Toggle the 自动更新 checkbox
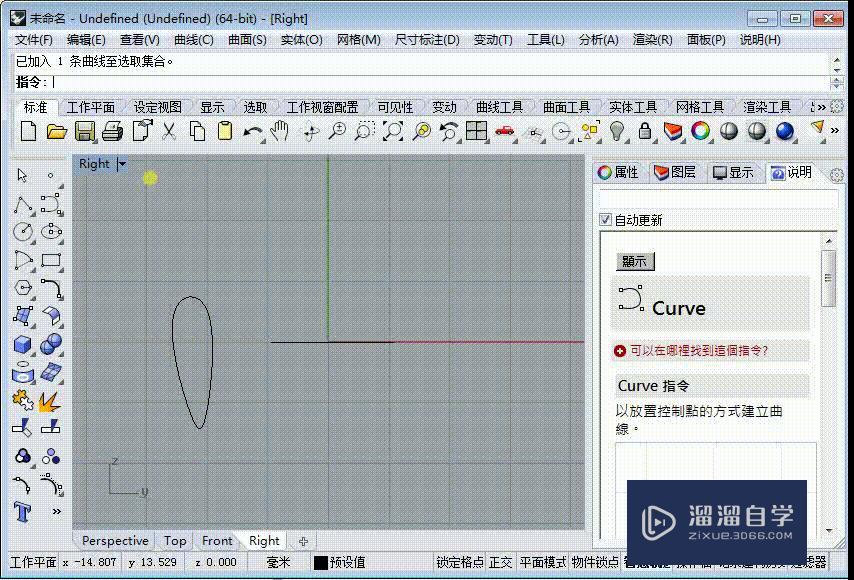Screen dimensions: 854x580 [605, 219]
